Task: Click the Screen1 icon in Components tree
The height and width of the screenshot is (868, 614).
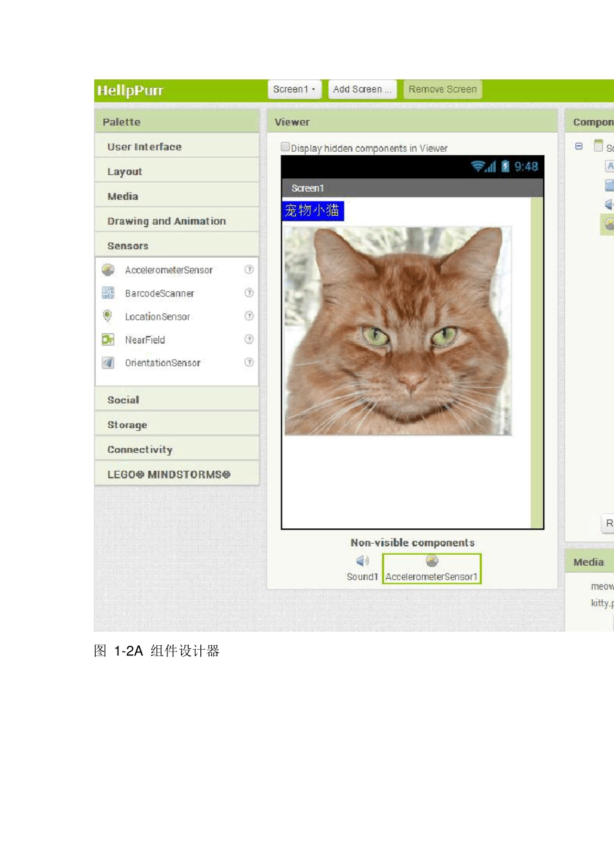Action: (x=598, y=146)
